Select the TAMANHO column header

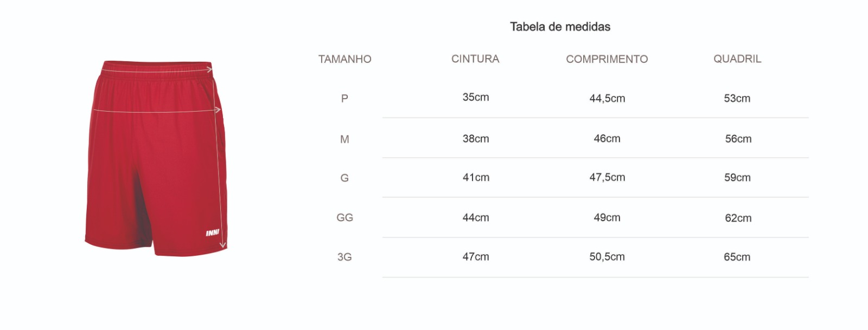pyautogui.click(x=344, y=59)
